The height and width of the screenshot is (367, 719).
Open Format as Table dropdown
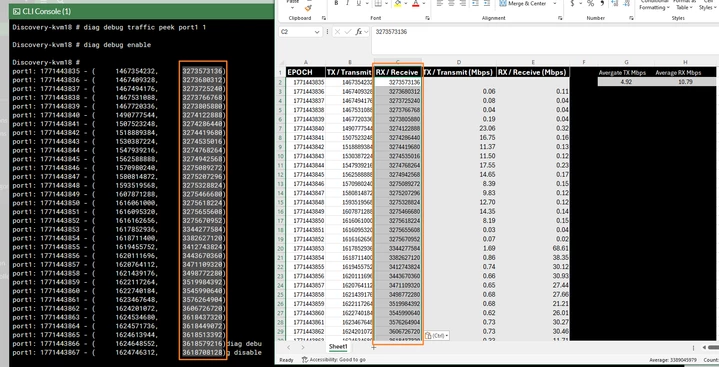pyautogui.click(x=685, y=5)
